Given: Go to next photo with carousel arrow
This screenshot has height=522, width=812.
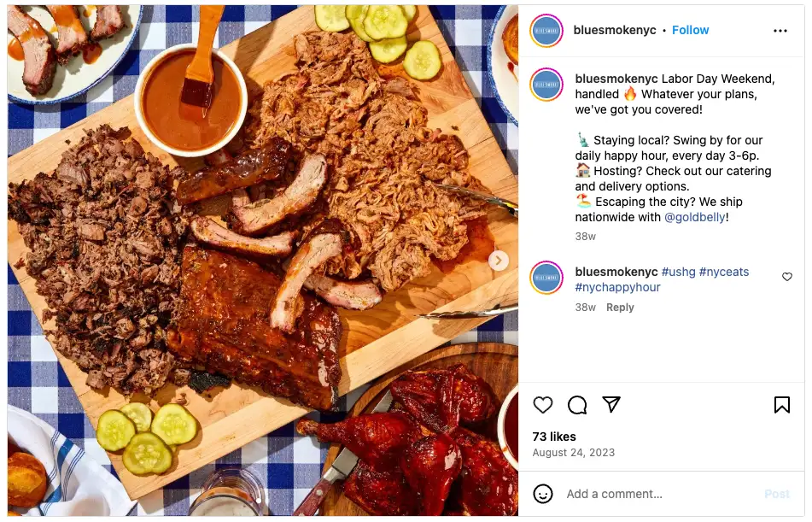Looking at the screenshot, I should pyautogui.click(x=499, y=261).
